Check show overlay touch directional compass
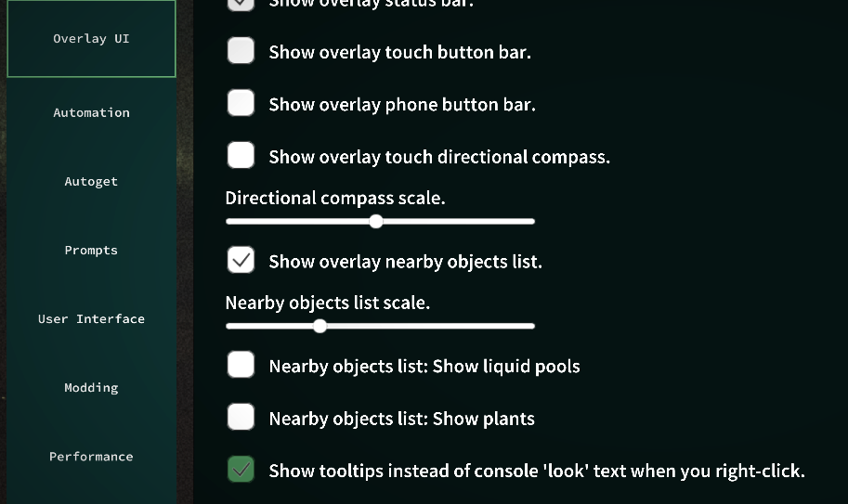Image resolution: width=848 pixels, height=504 pixels. pos(241,155)
